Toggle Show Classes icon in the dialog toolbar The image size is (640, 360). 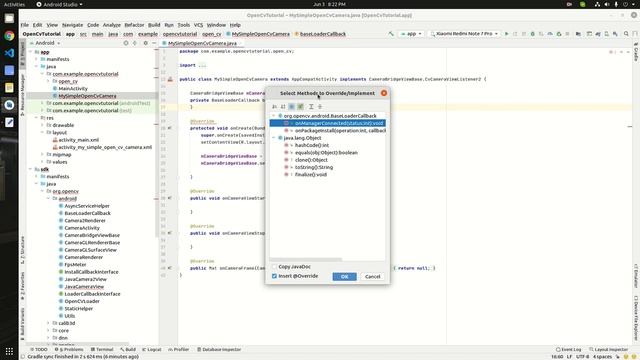pos(291,107)
